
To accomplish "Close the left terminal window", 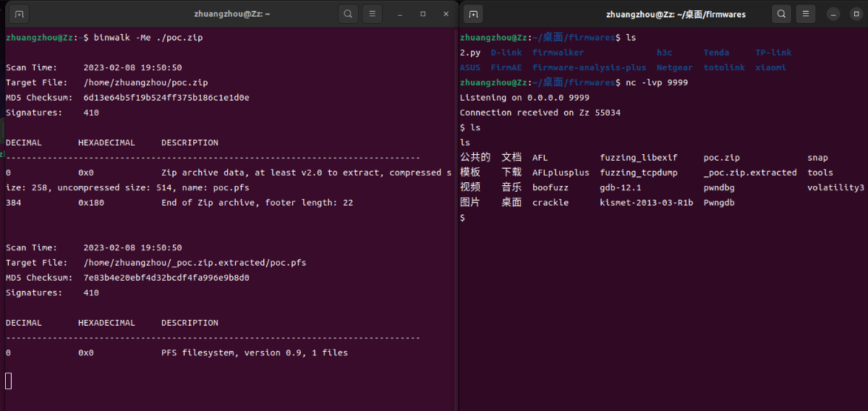I will (446, 14).
